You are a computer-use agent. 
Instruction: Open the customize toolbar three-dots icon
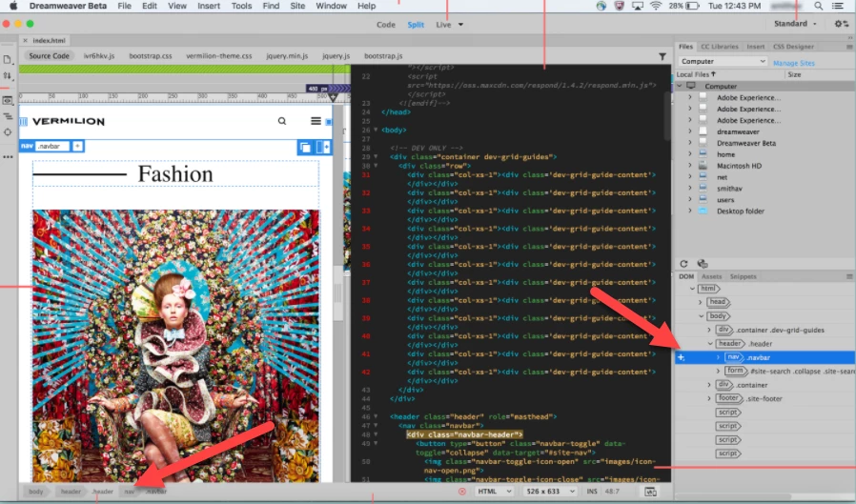[7, 157]
